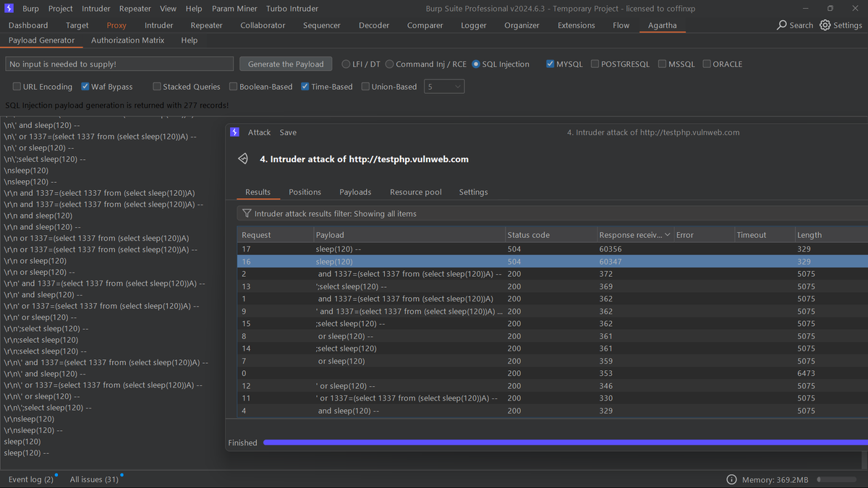The image size is (868, 488).
Task: Click the Burp Suite logo icon in title bar
Action: (9, 9)
